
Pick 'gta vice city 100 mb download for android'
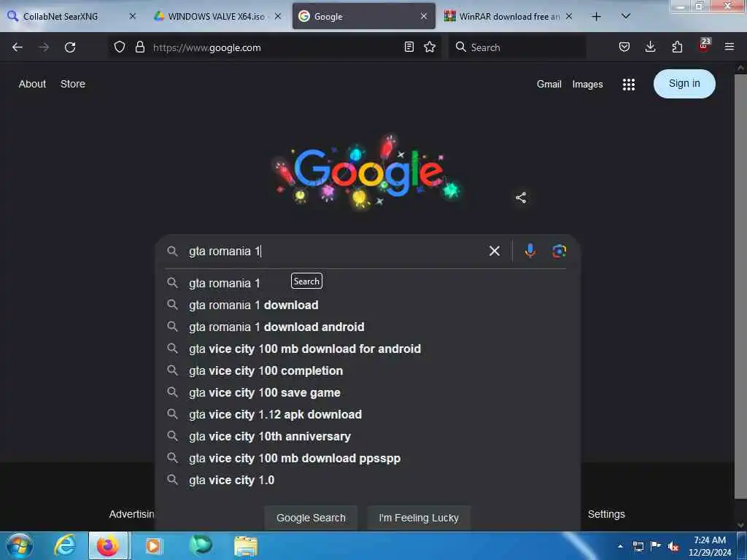[x=367, y=349]
